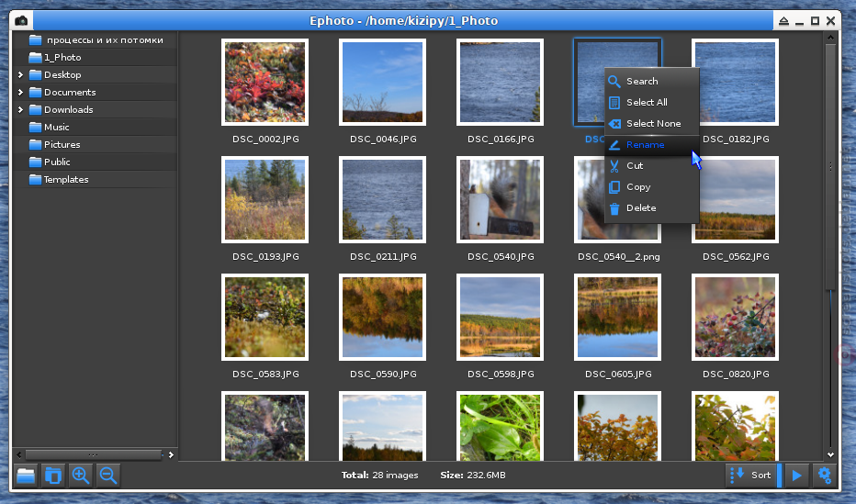
Task: Click the list icon next to Select All
Action: click(614, 103)
